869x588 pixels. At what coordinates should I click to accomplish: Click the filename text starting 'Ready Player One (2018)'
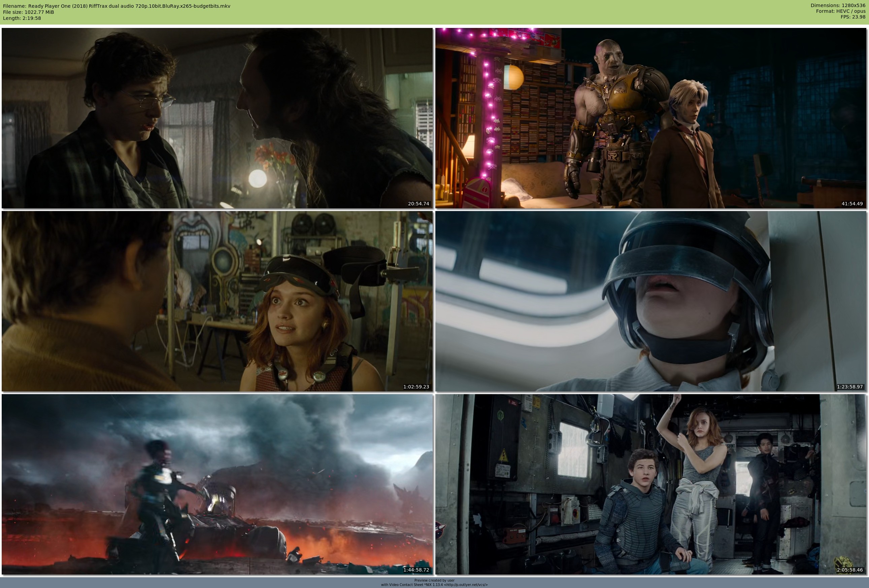(129, 6)
